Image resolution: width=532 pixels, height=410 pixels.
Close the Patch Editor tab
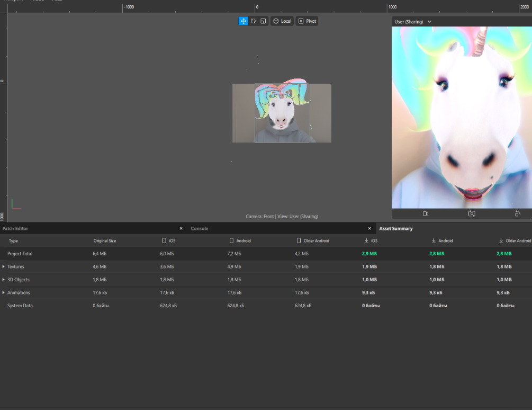click(x=181, y=228)
